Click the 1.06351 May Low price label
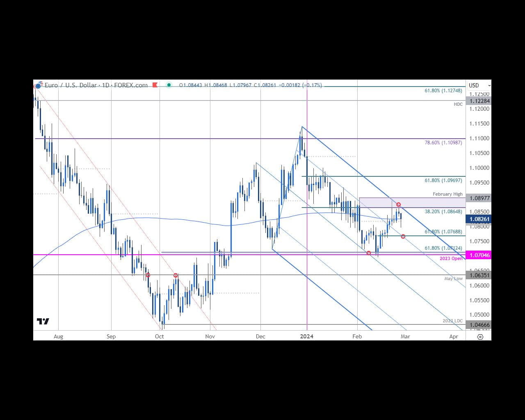 [478, 275]
